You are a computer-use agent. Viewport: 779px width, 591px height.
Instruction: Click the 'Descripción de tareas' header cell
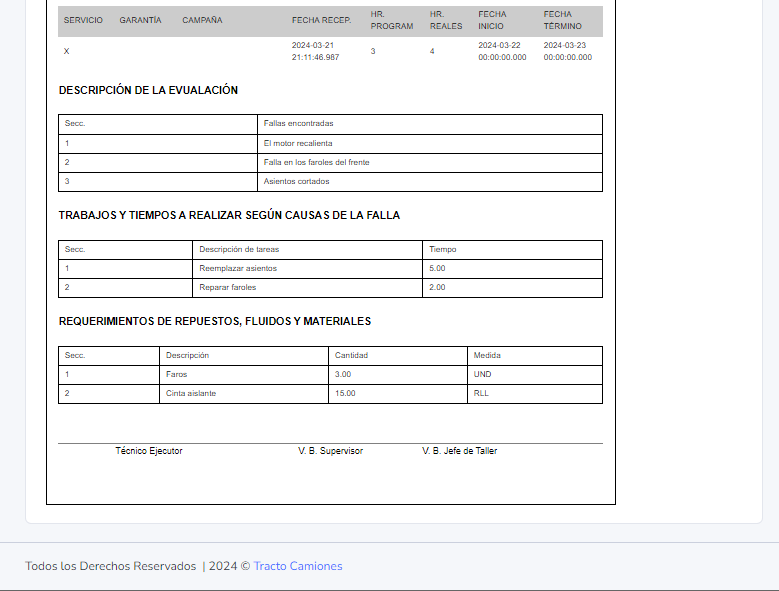307,250
